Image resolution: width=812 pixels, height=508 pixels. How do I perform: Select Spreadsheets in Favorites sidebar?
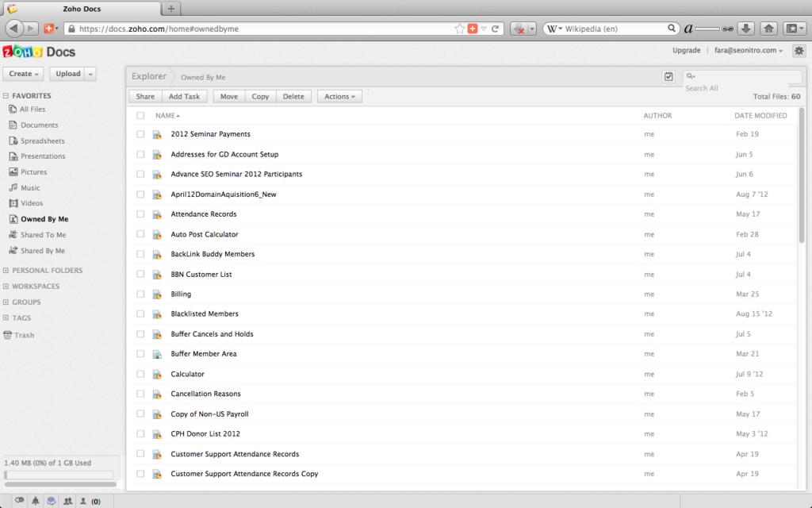tap(42, 140)
